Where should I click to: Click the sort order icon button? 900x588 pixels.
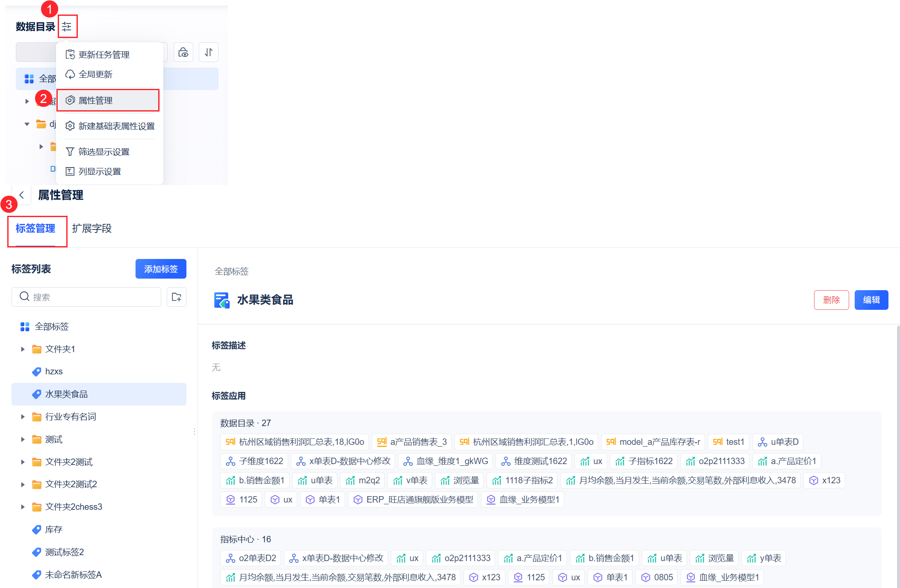209,52
